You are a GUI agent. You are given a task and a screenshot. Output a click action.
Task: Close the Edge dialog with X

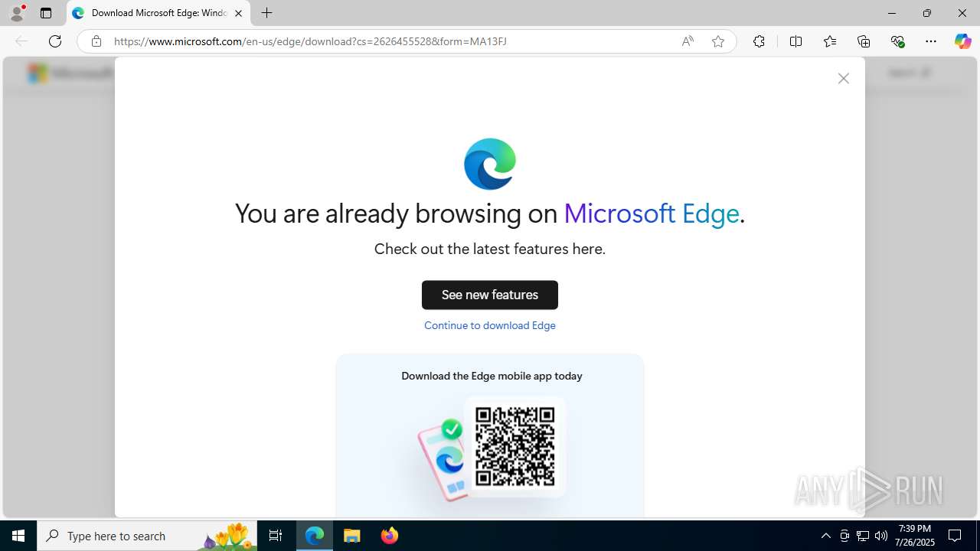[x=843, y=79]
